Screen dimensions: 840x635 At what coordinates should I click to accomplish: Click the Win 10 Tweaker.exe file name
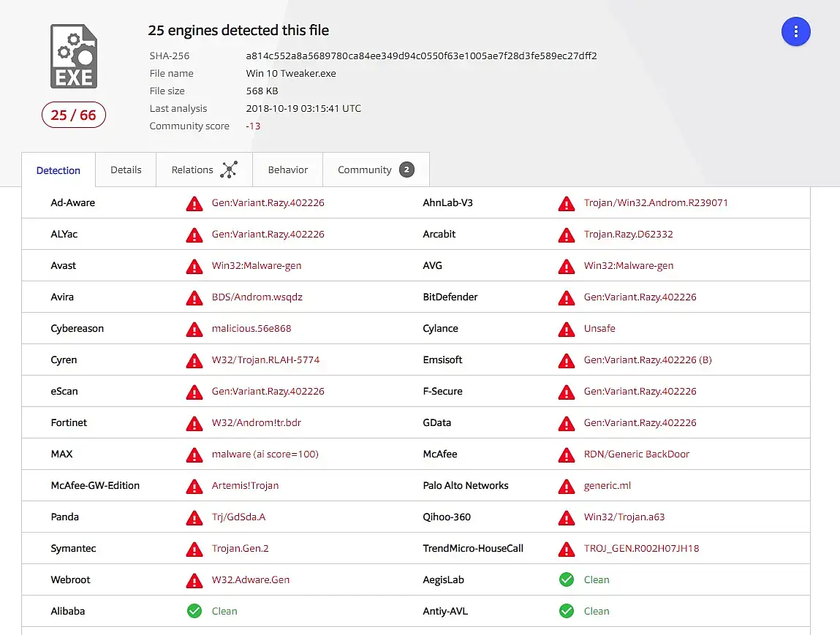click(x=291, y=73)
